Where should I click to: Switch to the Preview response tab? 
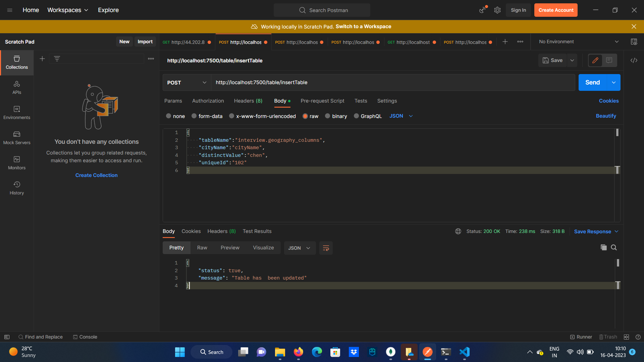tap(230, 247)
